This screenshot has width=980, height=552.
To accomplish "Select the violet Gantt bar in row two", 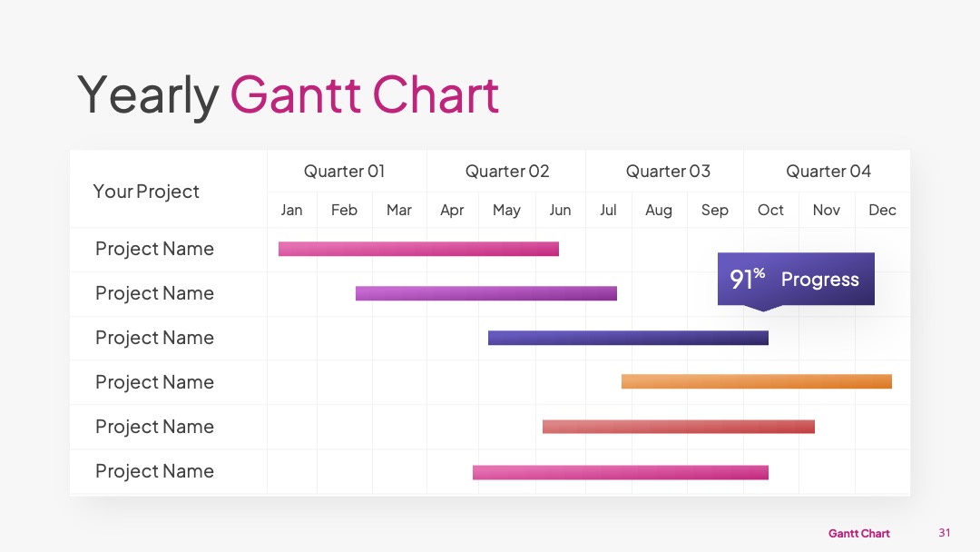I will click(x=486, y=293).
